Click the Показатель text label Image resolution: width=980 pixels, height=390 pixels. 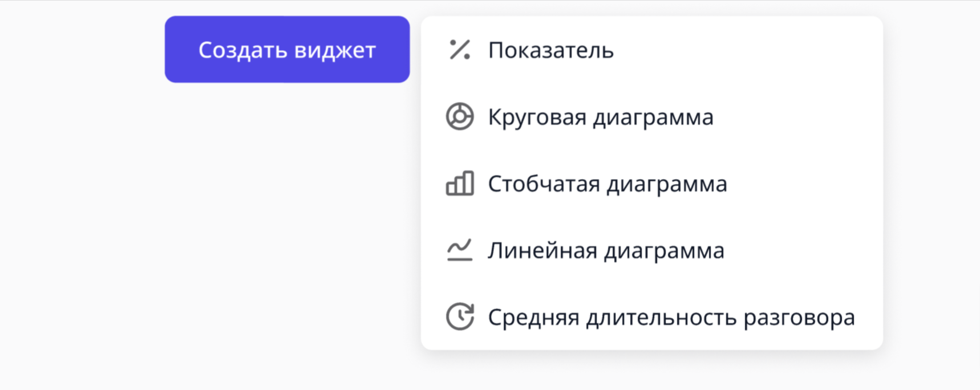pyautogui.click(x=550, y=50)
